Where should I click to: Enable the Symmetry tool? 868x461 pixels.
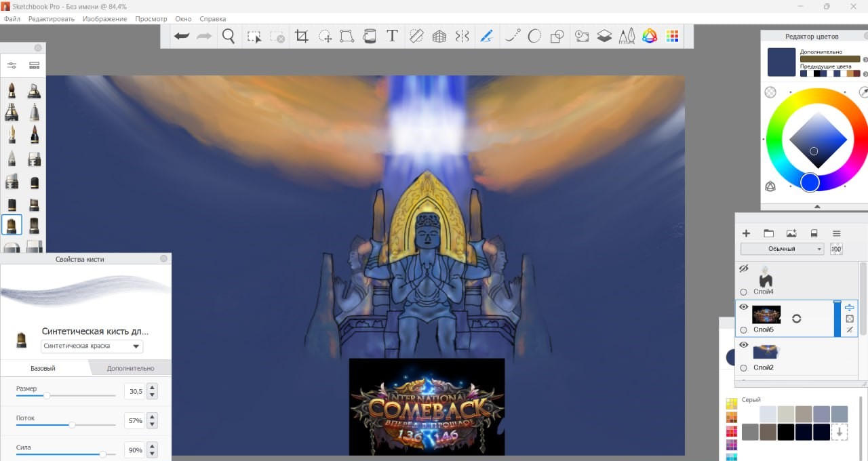coord(462,37)
